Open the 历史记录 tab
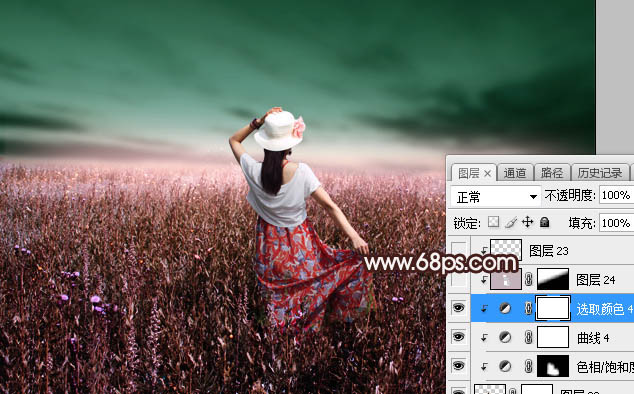 click(600, 173)
